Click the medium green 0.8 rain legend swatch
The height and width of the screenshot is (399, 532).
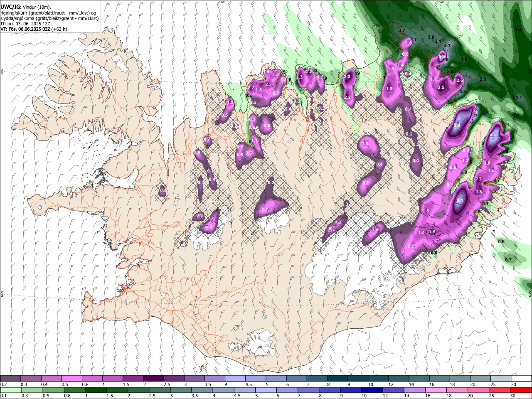[x=74, y=390]
